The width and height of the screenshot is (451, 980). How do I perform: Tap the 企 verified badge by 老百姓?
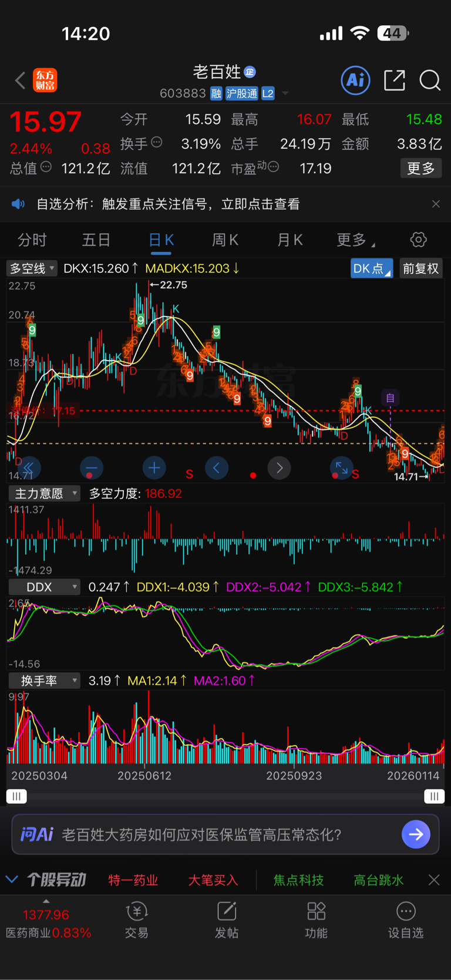pos(250,72)
